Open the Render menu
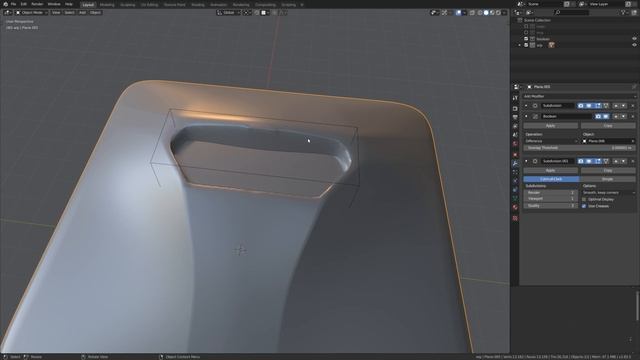This screenshot has height=360, width=640. pos(37,4)
